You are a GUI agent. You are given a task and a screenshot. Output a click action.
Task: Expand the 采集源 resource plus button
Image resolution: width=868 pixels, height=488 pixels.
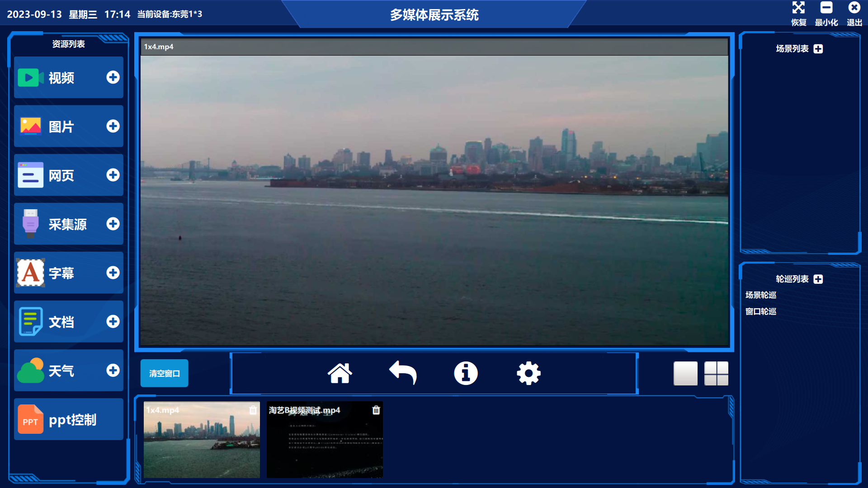coord(113,224)
